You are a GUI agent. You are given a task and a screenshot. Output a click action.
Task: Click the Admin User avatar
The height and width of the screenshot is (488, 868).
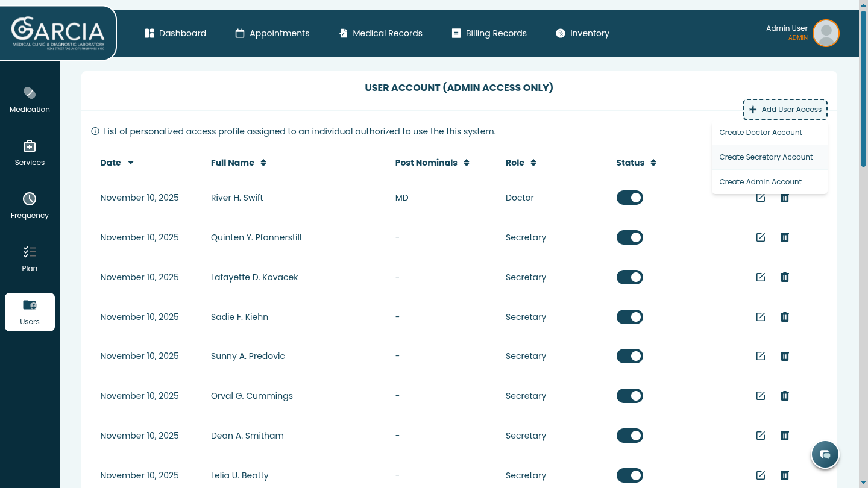click(x=826, y=33)
